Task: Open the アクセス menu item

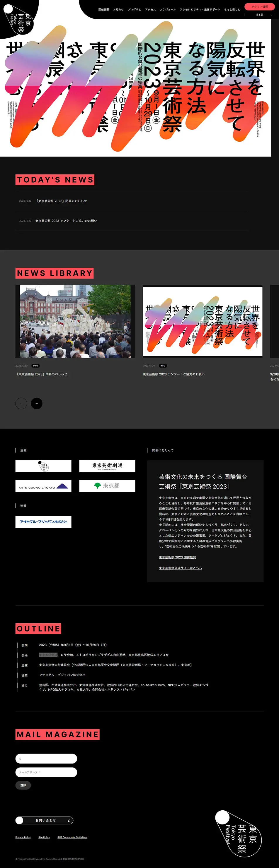Action: [x=150, y=9]
